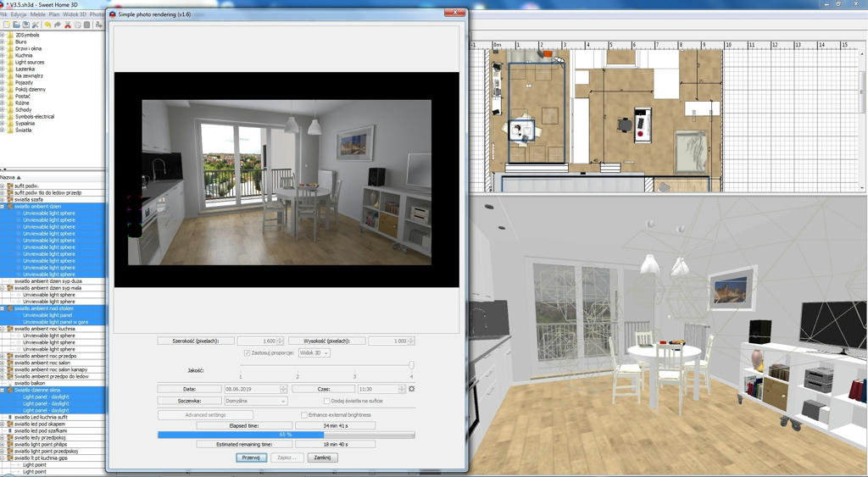The image size is (868, 477).
Task: Click the icon next to swiatla szafa
Action: (x=10, y=199)
